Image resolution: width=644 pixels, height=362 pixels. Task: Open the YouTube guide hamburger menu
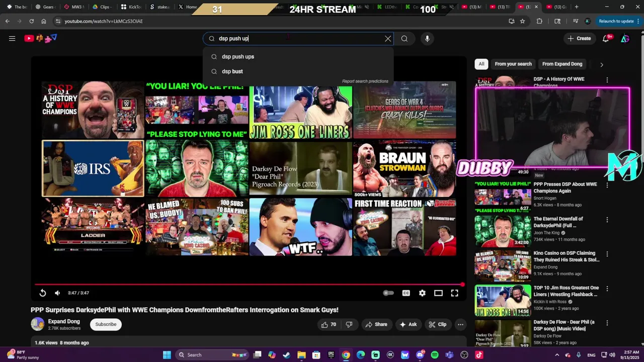12,38
